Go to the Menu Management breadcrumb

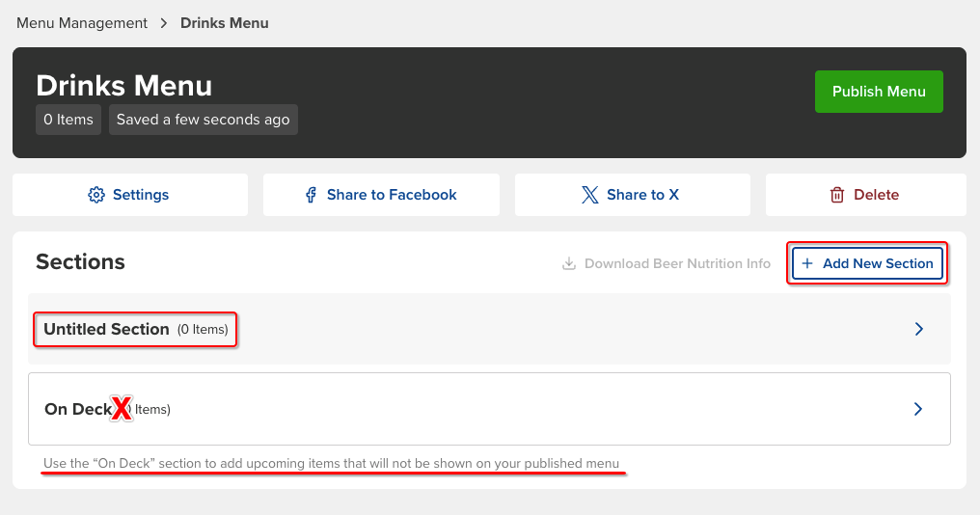[x=82, y=23]
